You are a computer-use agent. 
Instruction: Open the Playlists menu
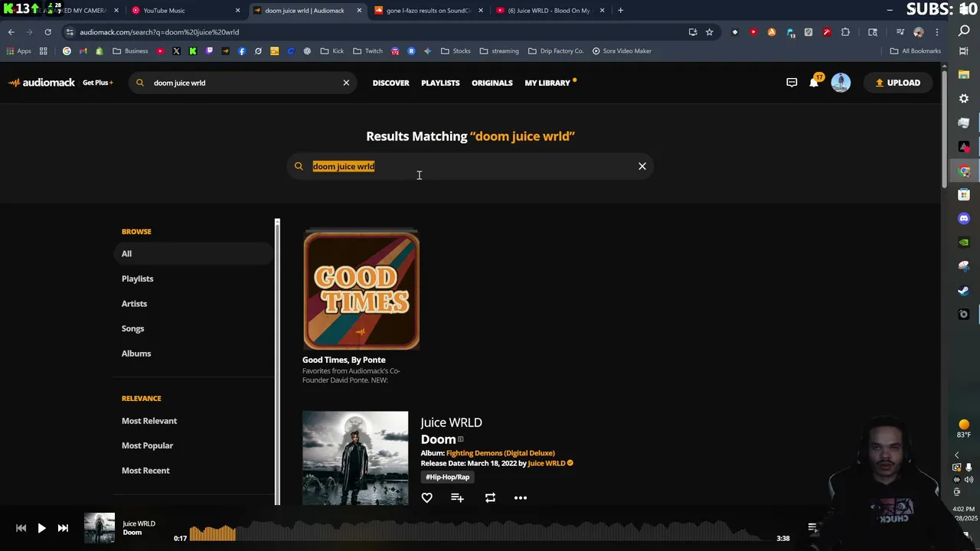pos(440,83)
